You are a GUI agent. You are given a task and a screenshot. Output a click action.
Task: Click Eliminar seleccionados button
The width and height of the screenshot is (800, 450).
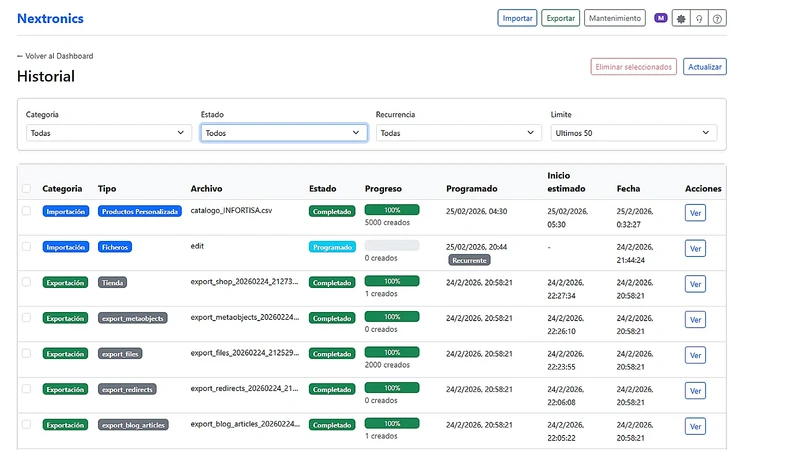(634, 67)
